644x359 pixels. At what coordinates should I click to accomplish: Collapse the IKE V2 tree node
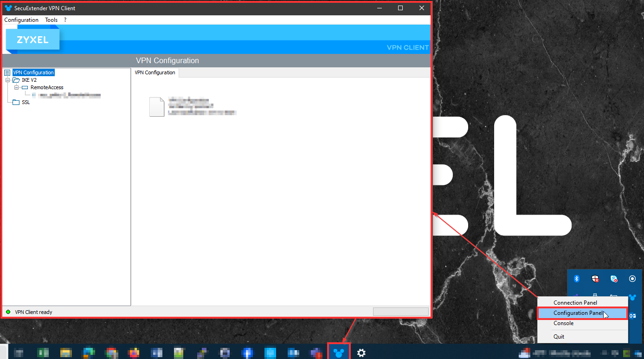click(x=8, y=80)
